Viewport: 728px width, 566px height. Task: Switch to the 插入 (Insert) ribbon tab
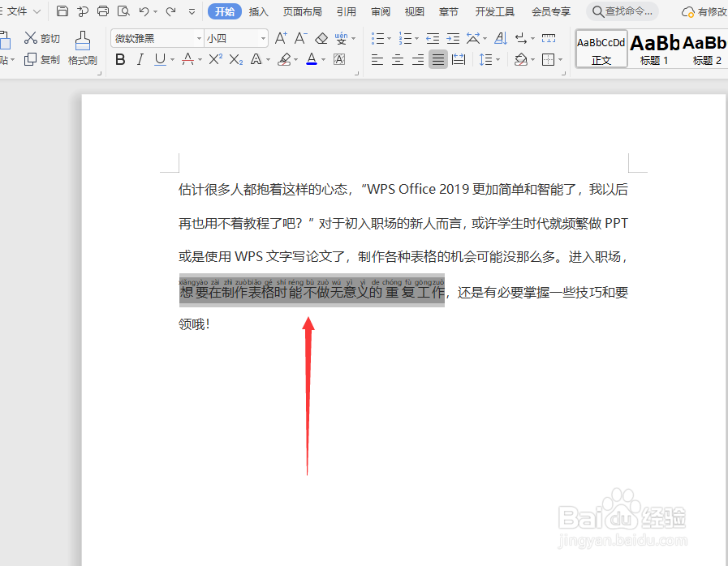pyautogui.click(x=258, y=11)
